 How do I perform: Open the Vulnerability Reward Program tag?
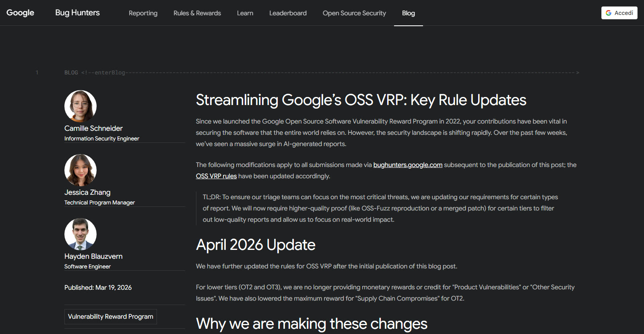[x=111, y=317]
